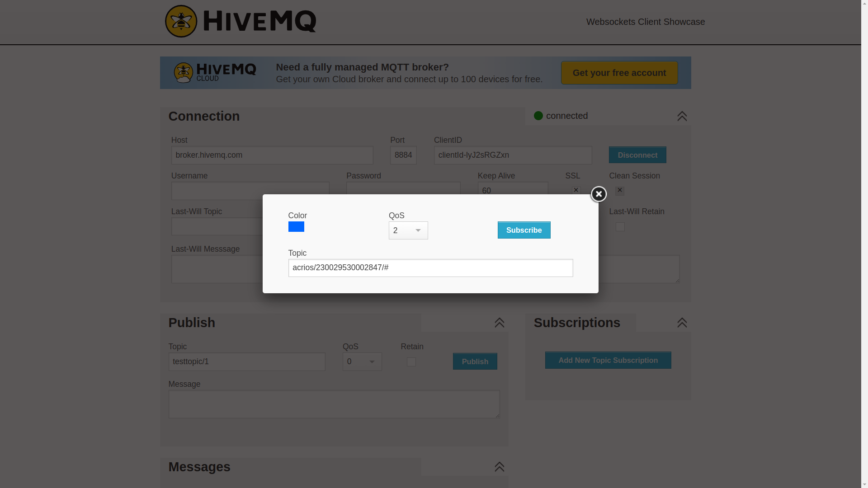The image size is (868, 488).
Task: Check the Publish Retain checkbox
Action: click(x=411, y=362)
